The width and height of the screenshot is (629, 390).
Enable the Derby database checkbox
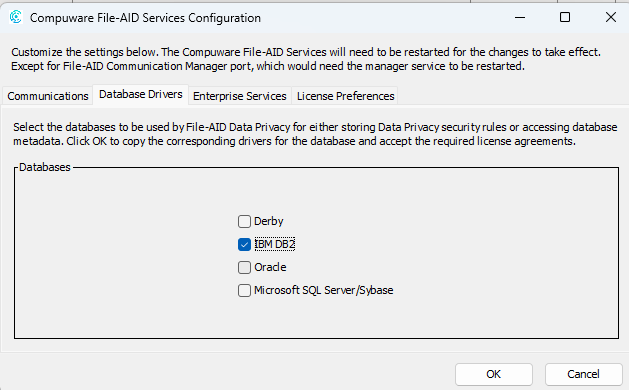point(244,221)
